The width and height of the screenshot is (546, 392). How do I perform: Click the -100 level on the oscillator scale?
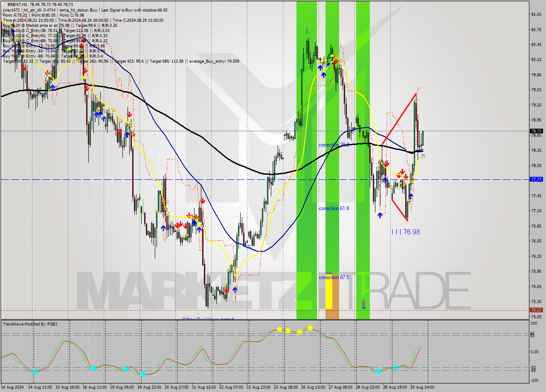point(534,380)
